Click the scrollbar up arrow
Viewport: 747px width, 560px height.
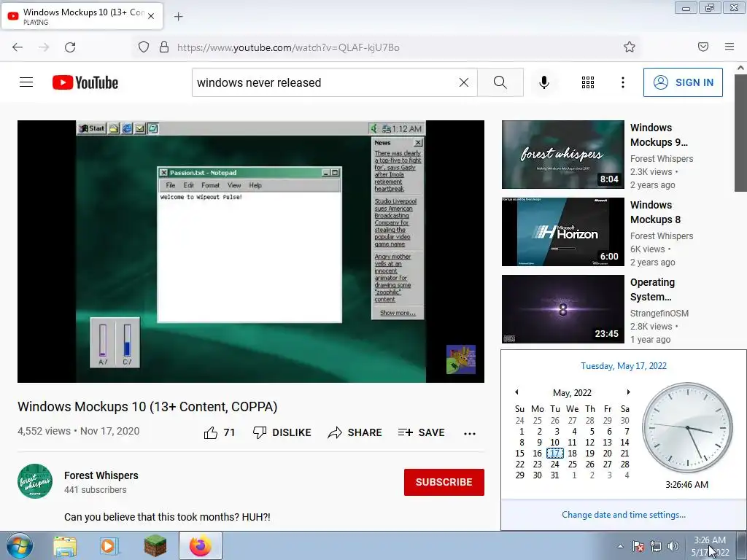(741, 68)
